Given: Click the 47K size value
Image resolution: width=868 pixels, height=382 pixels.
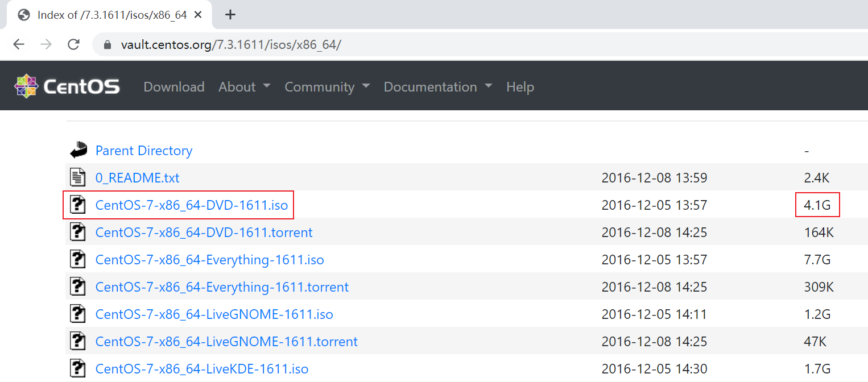Looking at the screenshot, I should 815,342.
